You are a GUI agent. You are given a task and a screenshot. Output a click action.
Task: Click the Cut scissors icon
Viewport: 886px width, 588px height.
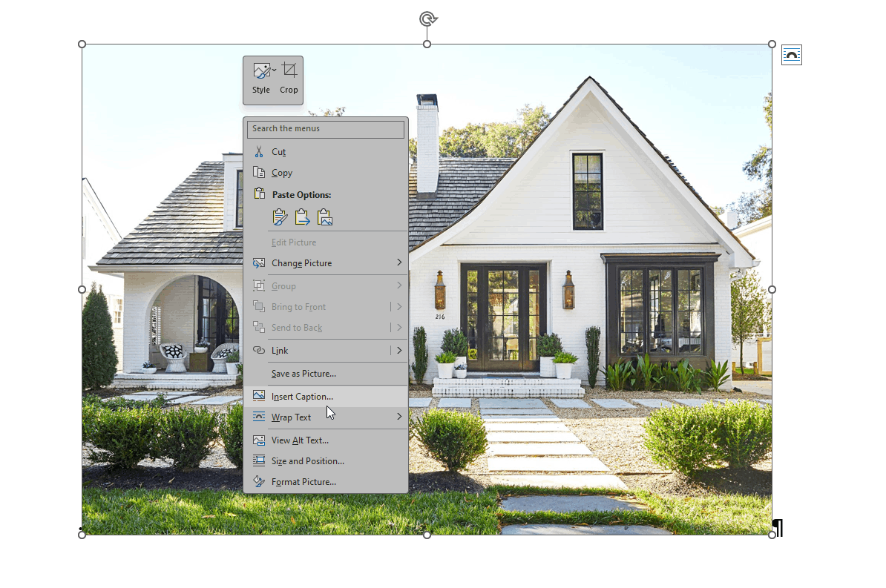(260, 151)
